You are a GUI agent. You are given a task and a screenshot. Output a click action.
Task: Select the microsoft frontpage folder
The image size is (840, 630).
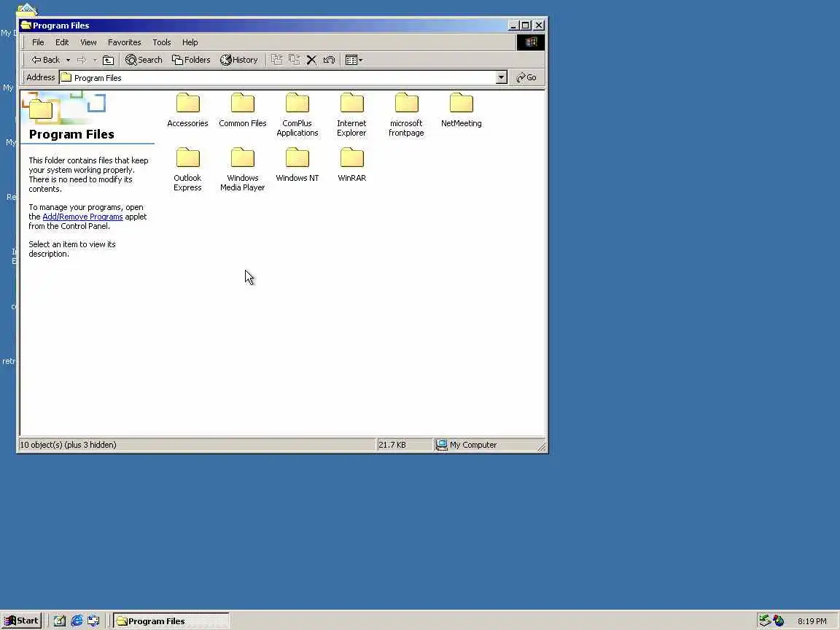point(406,114)
